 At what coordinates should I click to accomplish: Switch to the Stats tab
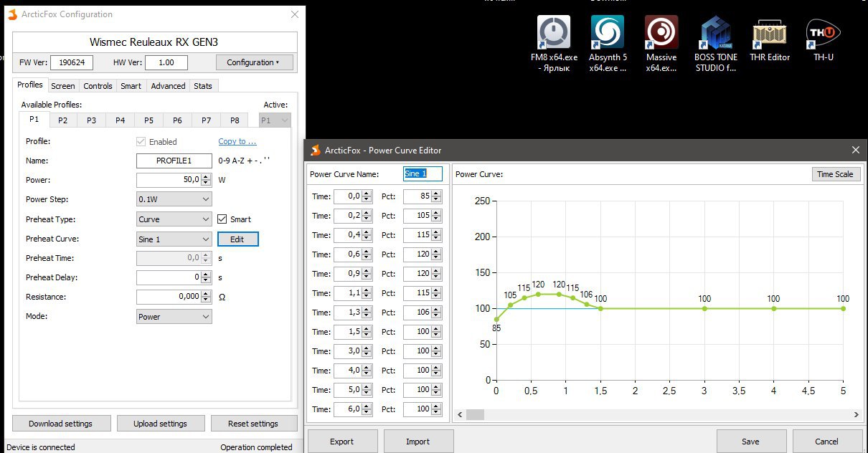204,86
